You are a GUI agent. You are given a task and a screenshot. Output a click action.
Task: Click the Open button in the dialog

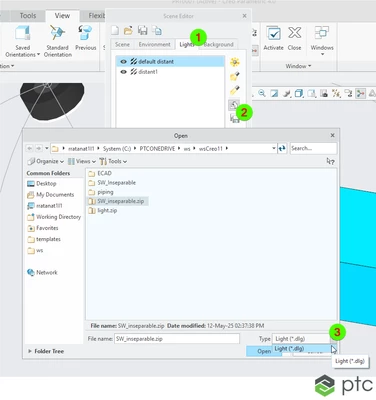click(x=264, y=351)
